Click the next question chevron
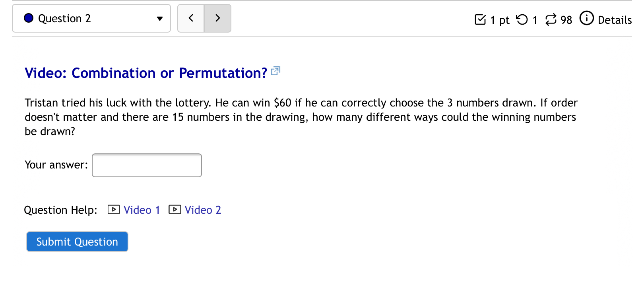The image size is (644, 302). [217, 18]
